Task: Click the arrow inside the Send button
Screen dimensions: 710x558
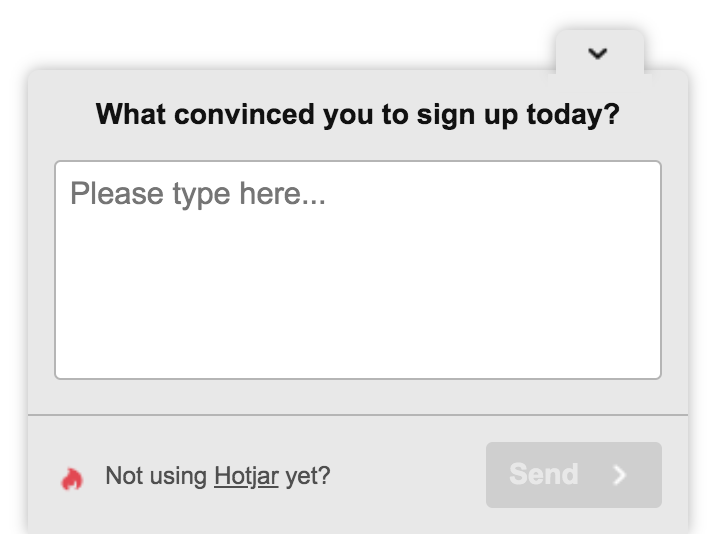Action: (619, 475)
